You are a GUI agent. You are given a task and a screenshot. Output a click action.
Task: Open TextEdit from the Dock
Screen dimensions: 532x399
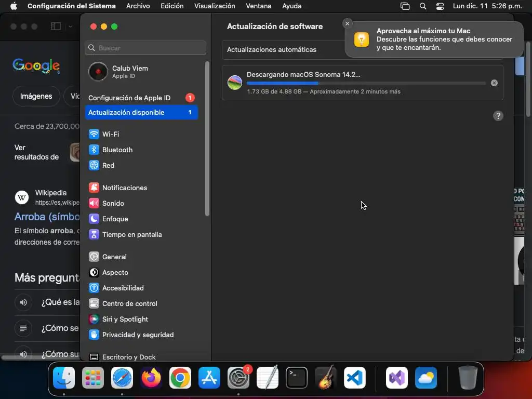click(268, 378)
